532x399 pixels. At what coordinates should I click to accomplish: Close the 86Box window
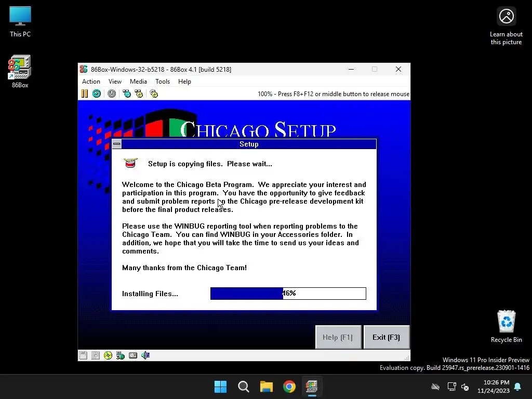[x=398, y=69]
